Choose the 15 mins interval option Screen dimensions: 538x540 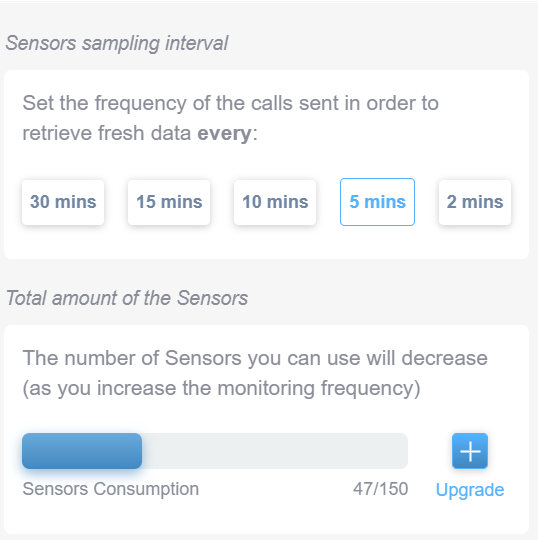click(169, 202)
